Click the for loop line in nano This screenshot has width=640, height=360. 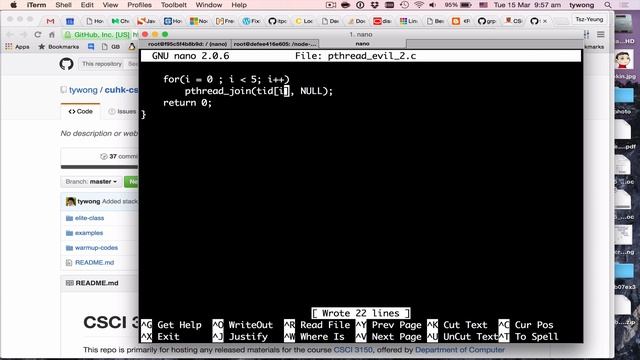coord(226,79)
